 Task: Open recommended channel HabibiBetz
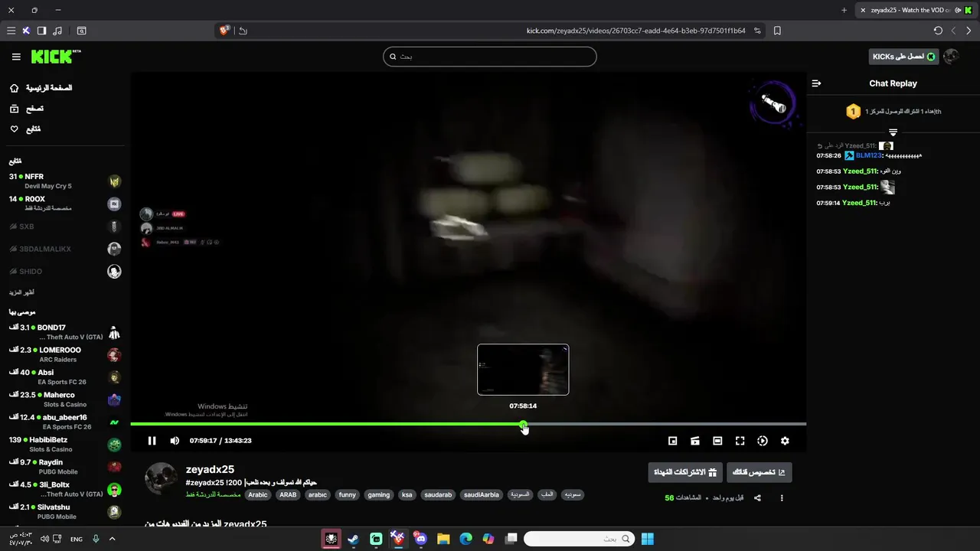[65, 445]
